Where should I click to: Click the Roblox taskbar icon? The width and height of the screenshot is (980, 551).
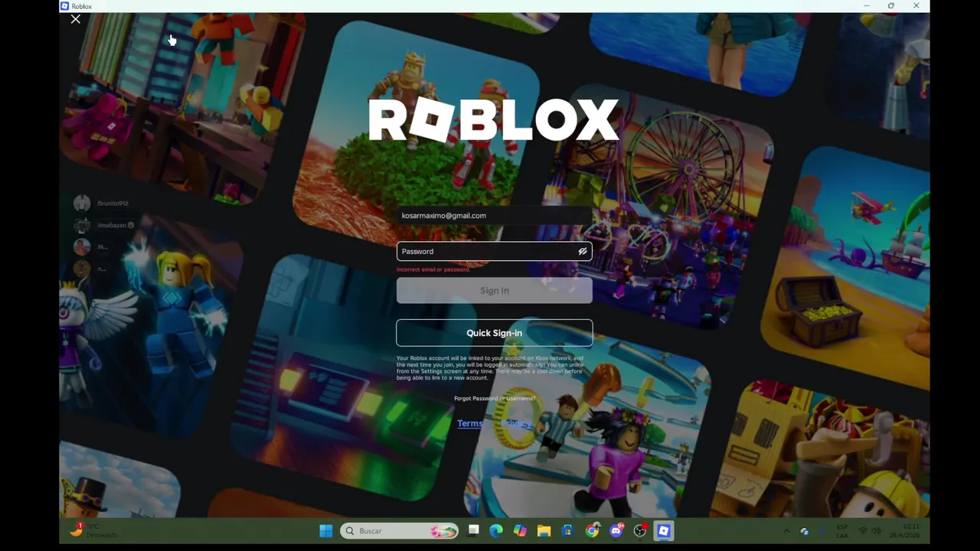(664, 530)
